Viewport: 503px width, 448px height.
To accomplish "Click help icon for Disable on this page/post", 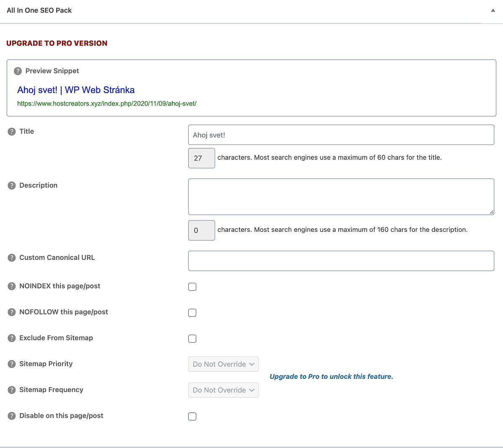I will pyautogui.click(x=12, y=416).
